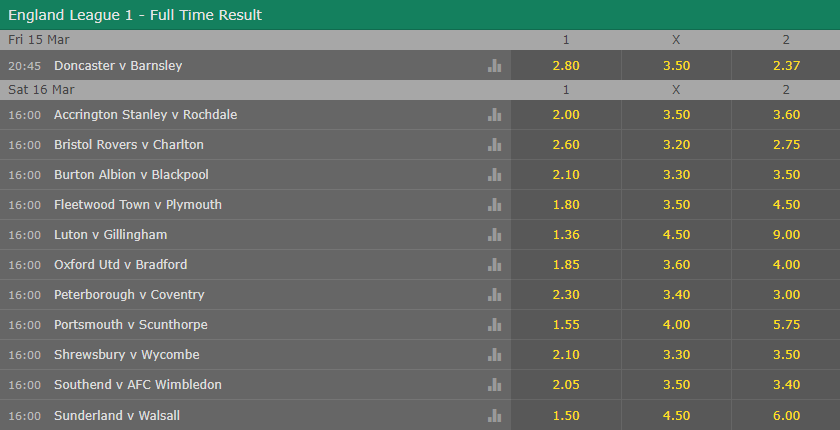Select Doncaster home win odds 2.80
Image resolution: width=840 pixels, height=430 pixels.
pos(566,65)
